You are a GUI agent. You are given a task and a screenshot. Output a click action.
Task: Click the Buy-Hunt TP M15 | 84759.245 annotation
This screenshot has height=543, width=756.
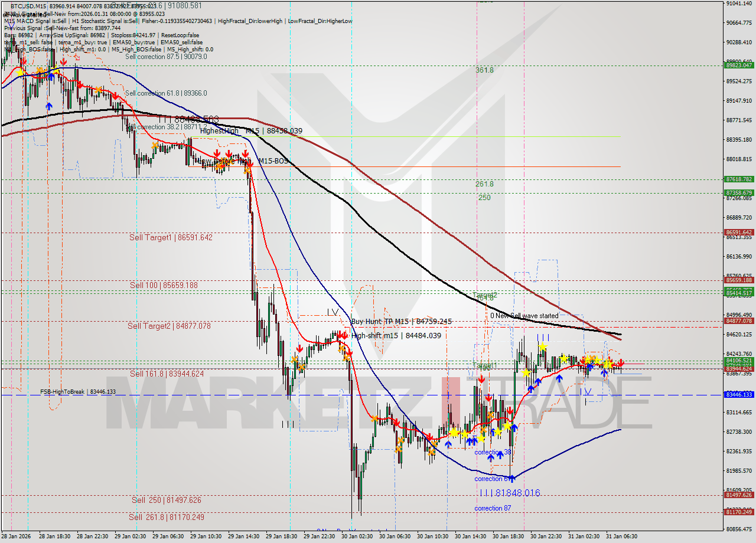400,321
